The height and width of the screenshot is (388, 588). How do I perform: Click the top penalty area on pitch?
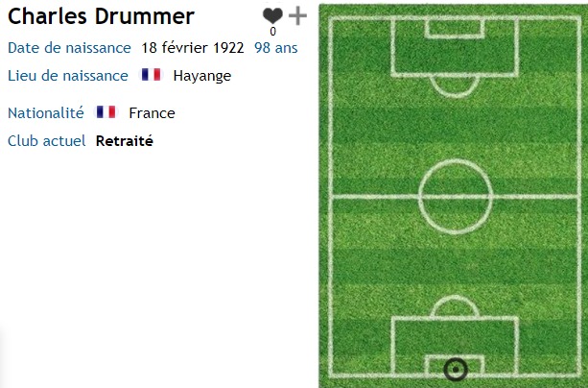click(x=455, y=46)
